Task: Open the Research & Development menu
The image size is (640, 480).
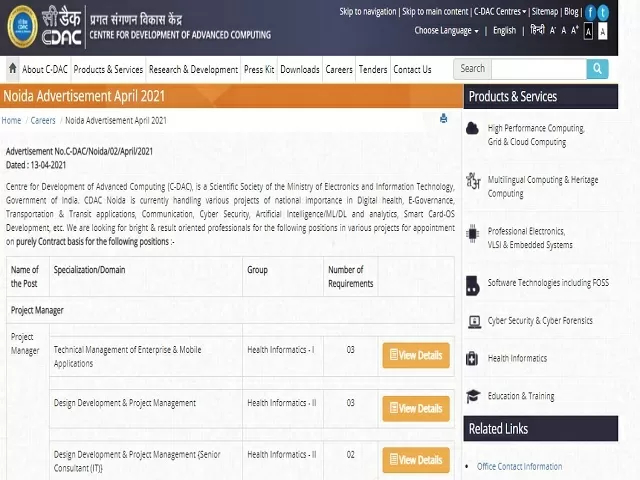Action: 193,69
